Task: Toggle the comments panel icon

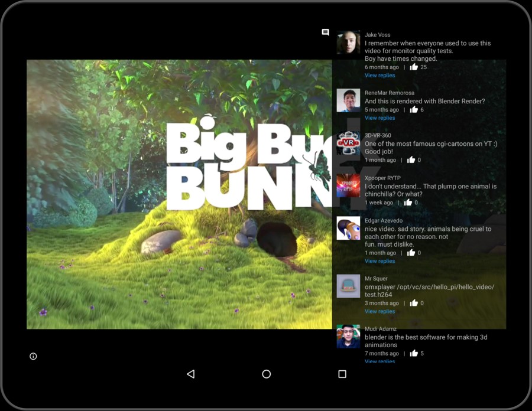Action: pyautogui.click(x=325, y=32)
